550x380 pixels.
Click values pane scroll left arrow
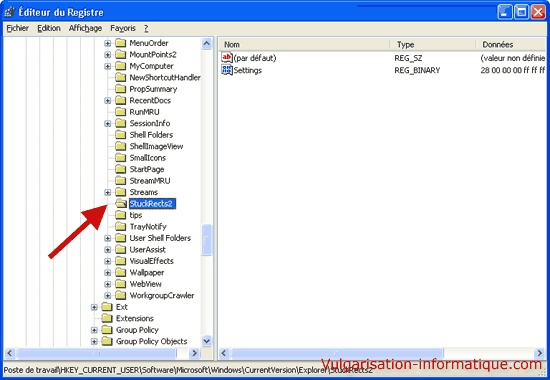(x=224, y=353)
